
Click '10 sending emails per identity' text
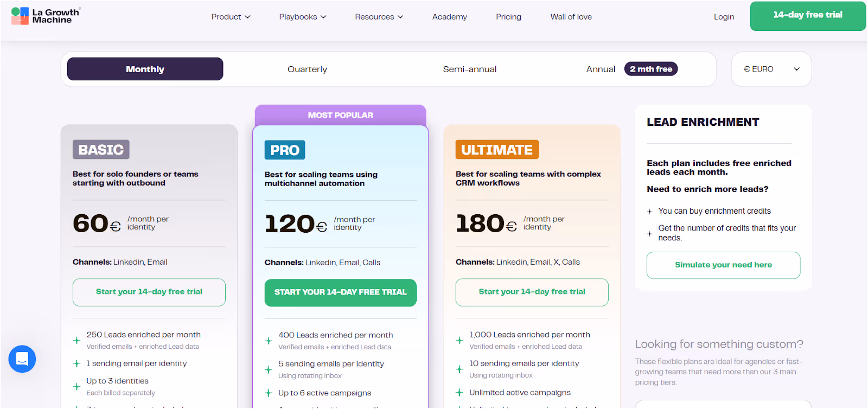[x=524, y=363]
